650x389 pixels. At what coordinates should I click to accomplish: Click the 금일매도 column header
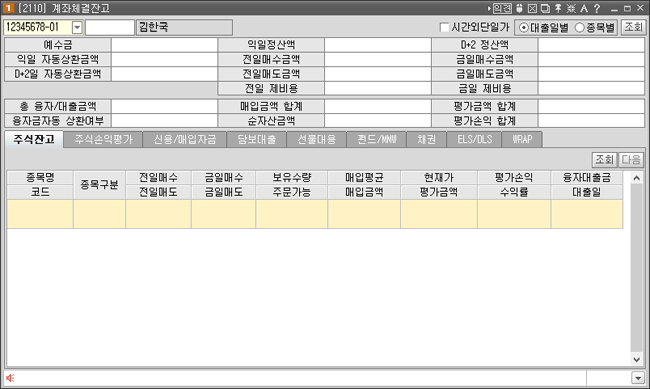pos(223,192)
